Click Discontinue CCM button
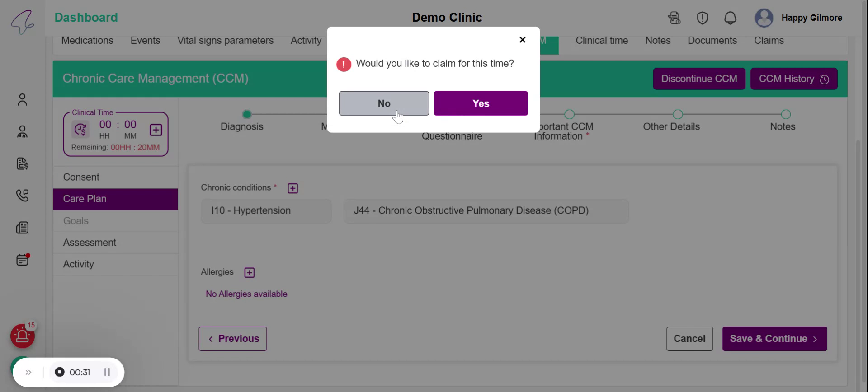 pyautogui.click(x=699, y=79)
